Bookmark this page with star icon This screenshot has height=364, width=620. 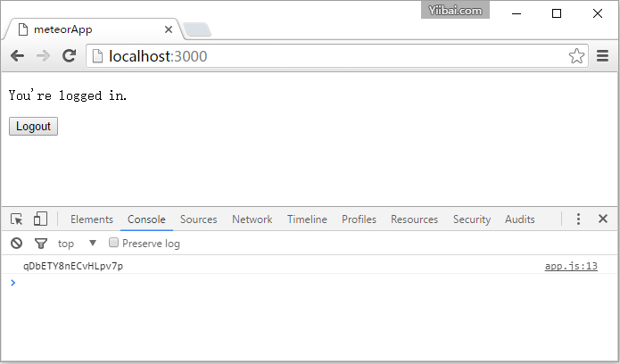576,56
